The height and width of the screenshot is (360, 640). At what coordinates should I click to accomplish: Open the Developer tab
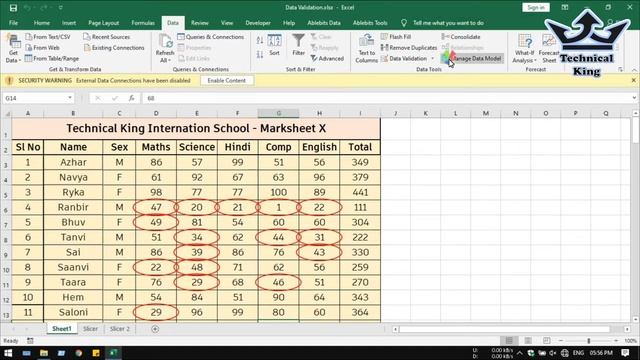pyautogui.click(x=258, y=23)
